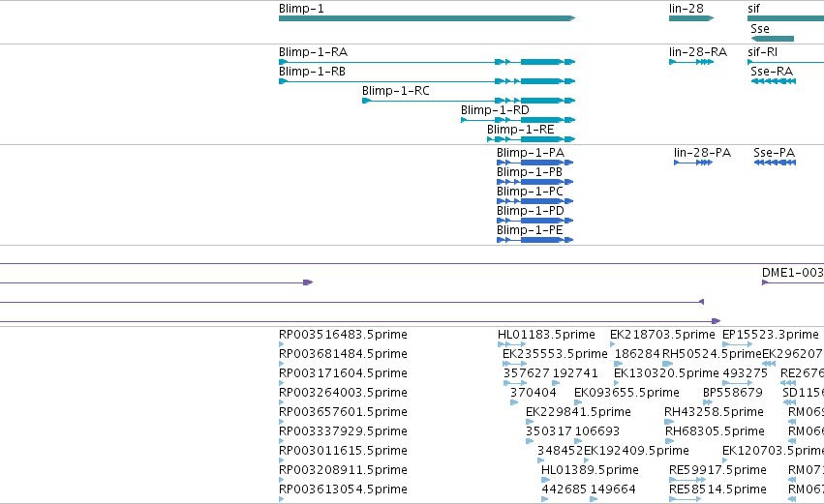Select the 192741 feature label
Screen dimensions: 824x504
click(575, 373)
